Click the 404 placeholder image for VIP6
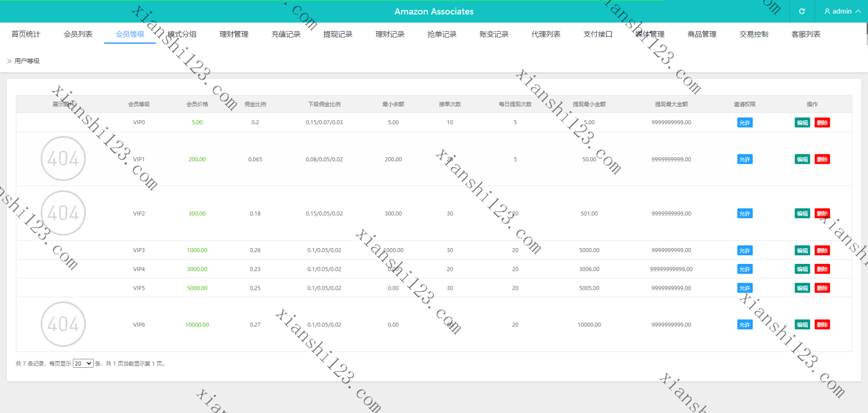 coord(63,324)
